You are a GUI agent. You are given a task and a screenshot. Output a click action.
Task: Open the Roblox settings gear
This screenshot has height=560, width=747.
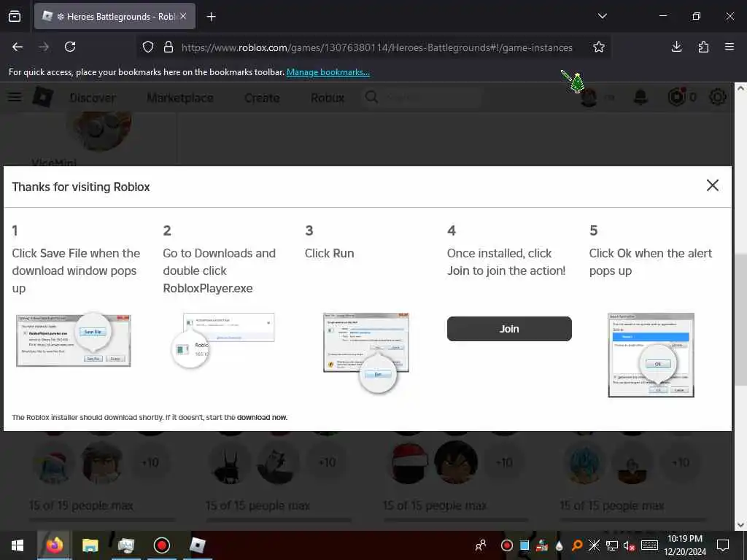(x=717, y=97)
